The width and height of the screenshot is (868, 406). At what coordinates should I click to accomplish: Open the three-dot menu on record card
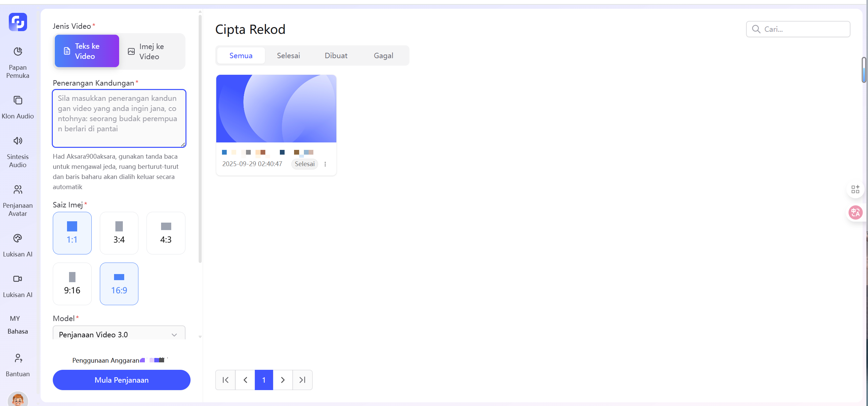pos(325,164)
